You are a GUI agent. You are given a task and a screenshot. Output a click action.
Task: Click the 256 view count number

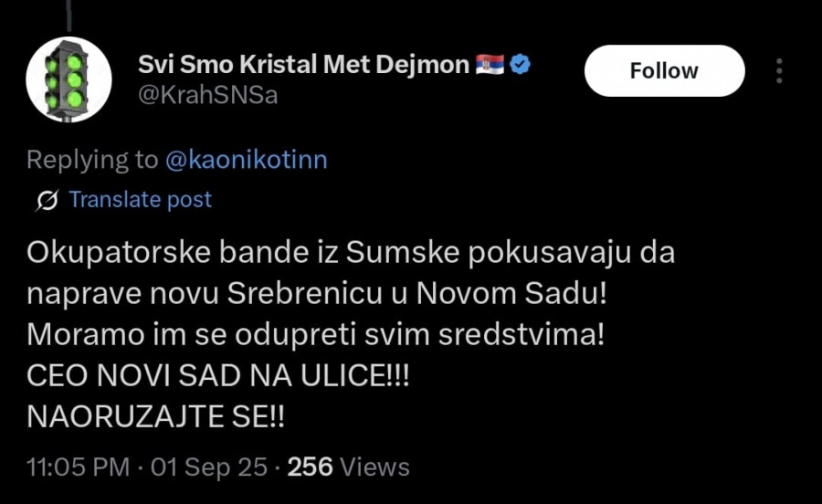(310, 467)
